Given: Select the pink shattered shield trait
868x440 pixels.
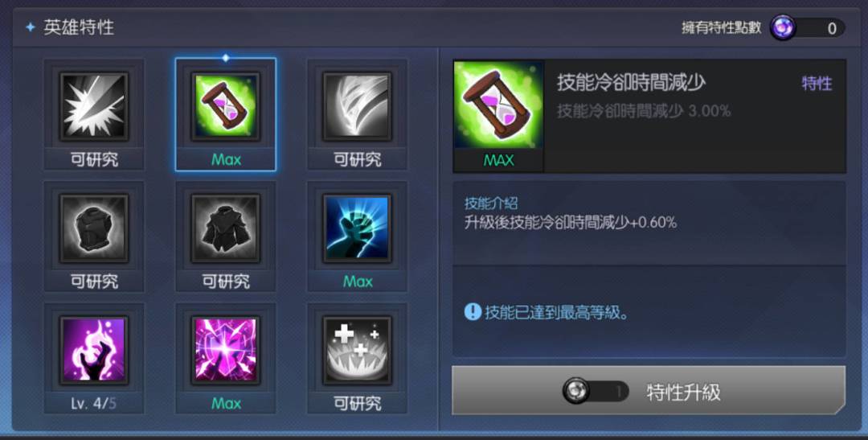Looking at the screenshot, I should pos(225,350).
